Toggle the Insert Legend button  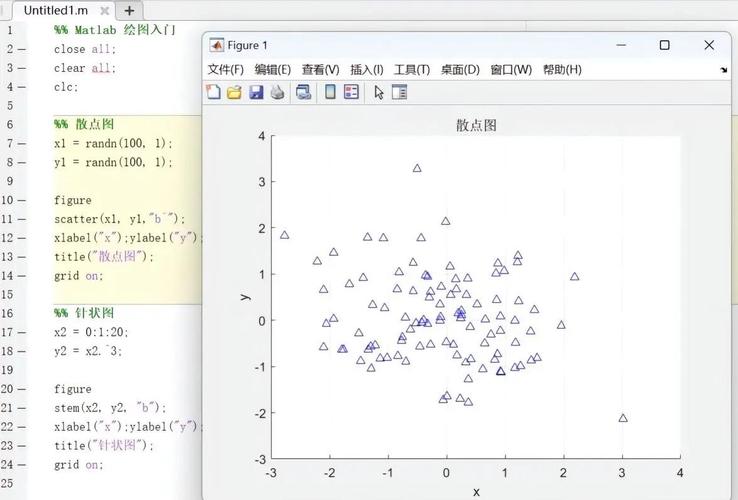[351, 92]
